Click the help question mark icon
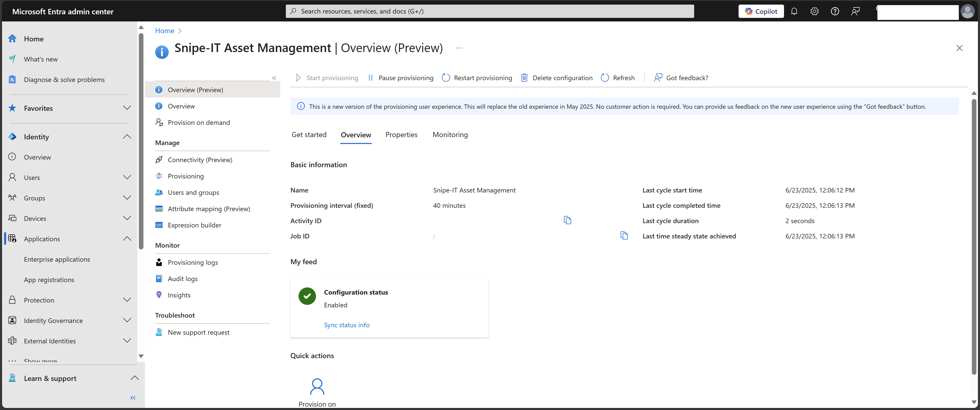Image resolution: width=980 pixels, height=410 pixels. (x=835, y=11)
